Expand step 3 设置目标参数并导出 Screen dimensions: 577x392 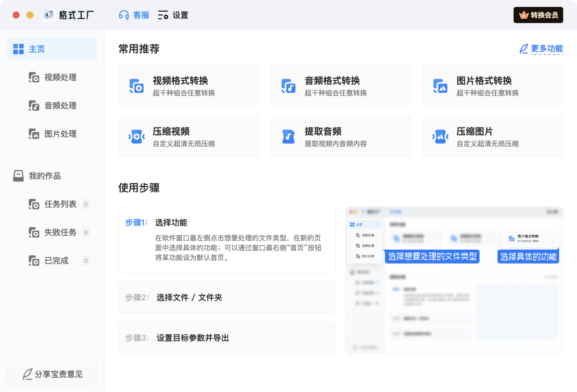tap(227, 338)
